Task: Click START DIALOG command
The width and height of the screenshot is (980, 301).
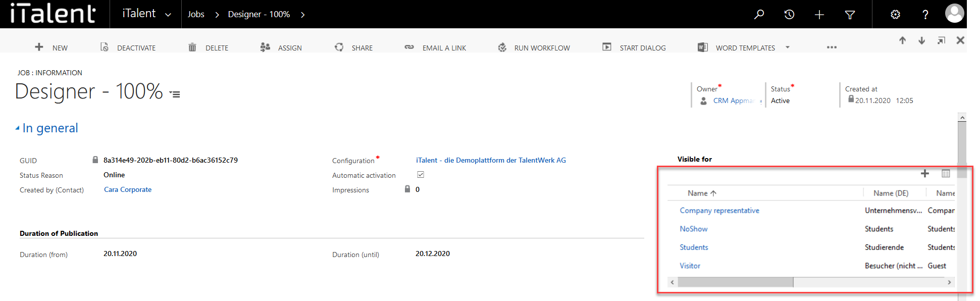Action: [x=634, y=47]
